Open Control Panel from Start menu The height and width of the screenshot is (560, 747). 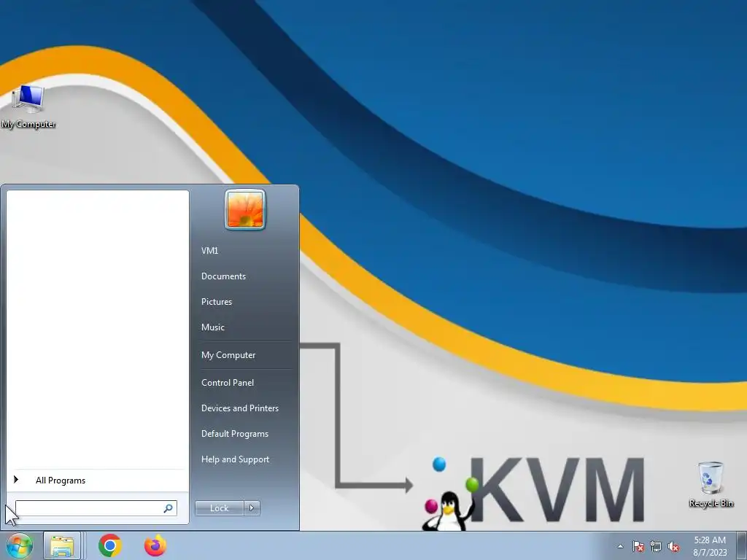228,382
